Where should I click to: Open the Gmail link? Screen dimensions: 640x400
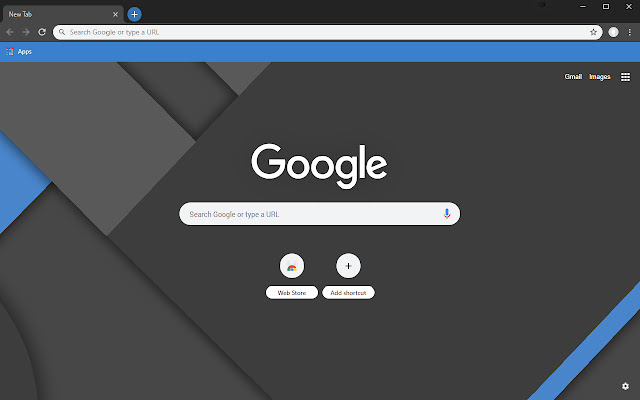573,77
